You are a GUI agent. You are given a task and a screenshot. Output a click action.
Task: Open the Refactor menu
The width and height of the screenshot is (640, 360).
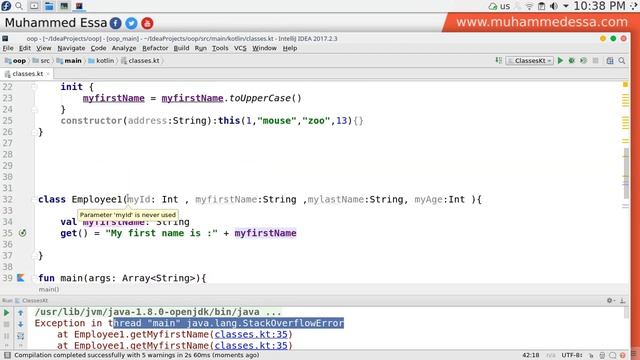[155, 48]
